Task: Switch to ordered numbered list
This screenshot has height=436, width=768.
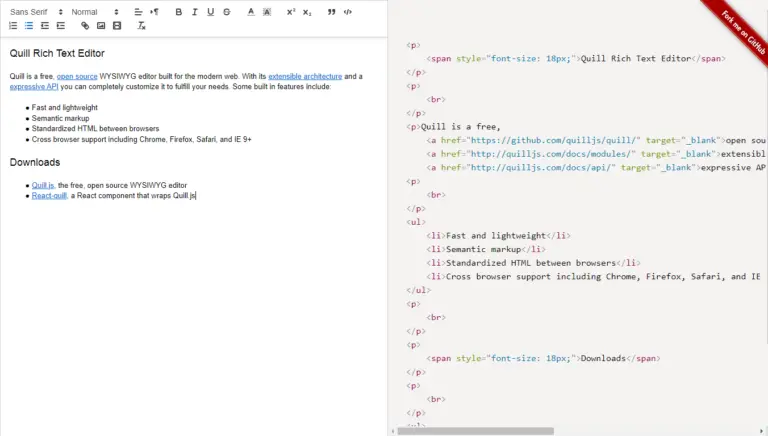Action: pos(13,25)
